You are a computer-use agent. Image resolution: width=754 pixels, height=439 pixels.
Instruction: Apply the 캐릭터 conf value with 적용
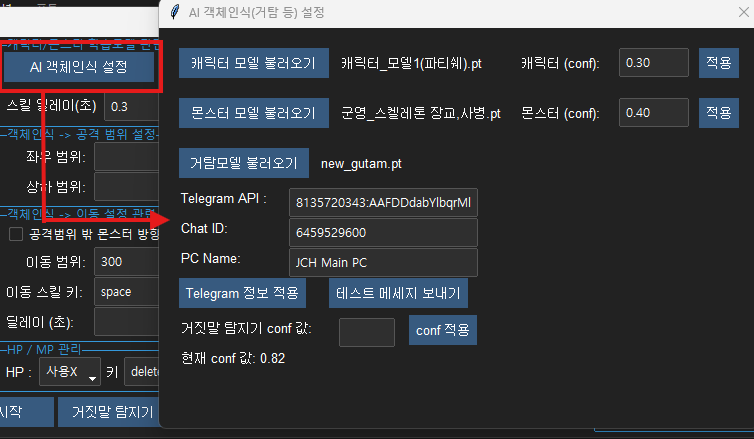click(x=719, y=63)
